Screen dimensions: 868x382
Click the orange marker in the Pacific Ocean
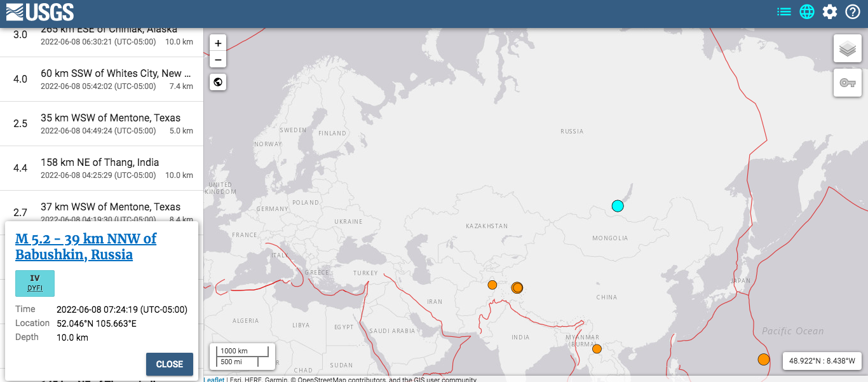763,359
